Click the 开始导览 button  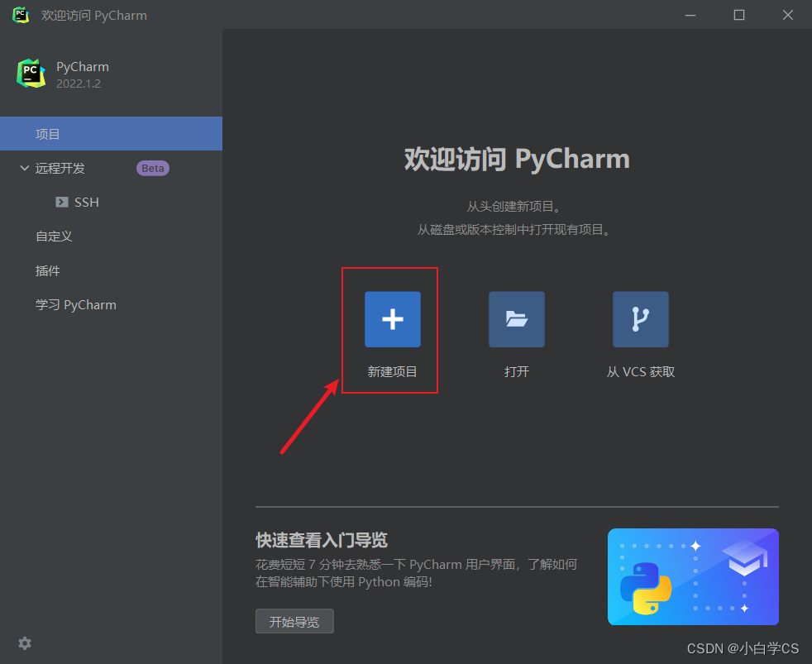[x=294, y=621]
